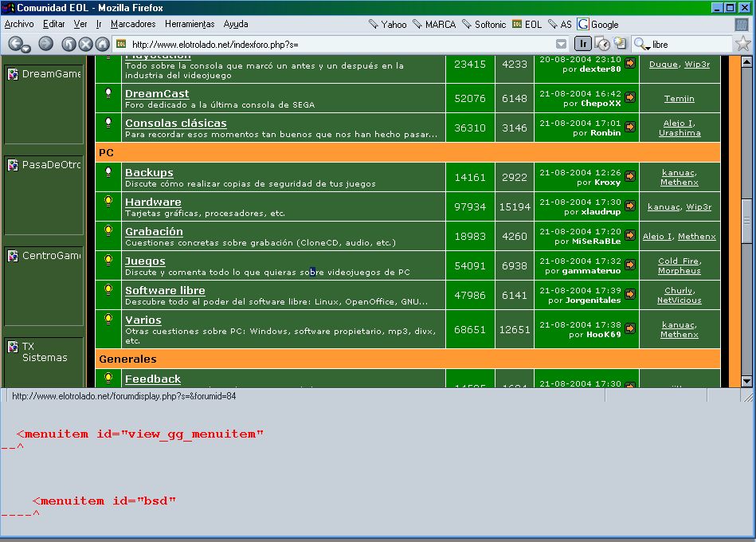Open the Software libre forum link

point(165,290)
